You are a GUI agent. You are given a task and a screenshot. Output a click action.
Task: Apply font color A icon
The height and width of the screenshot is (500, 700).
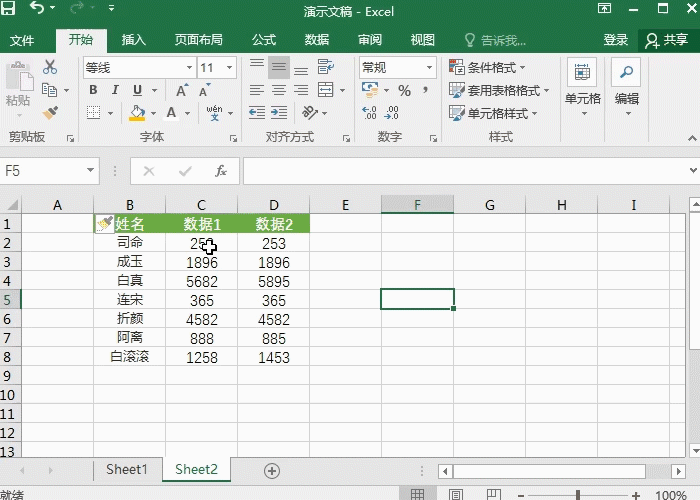(x=171, y=112)
